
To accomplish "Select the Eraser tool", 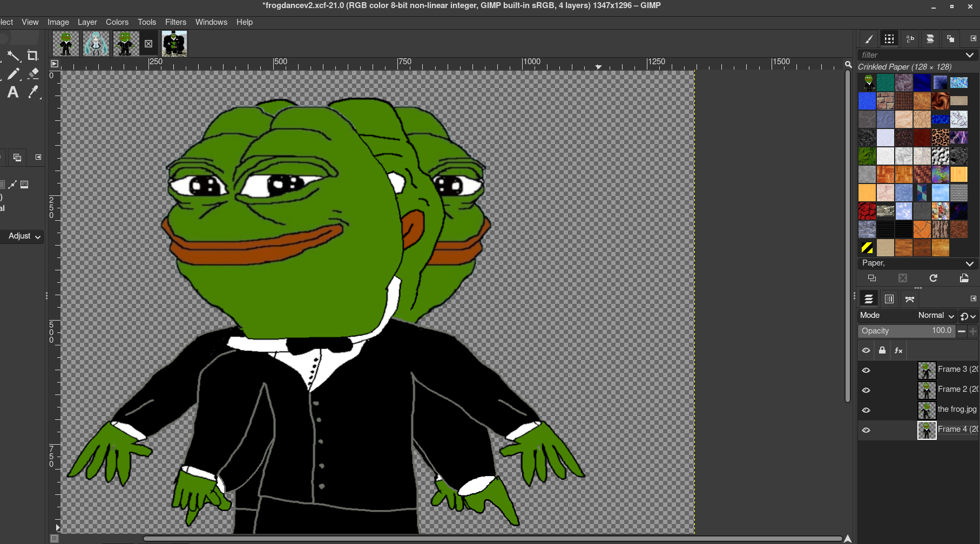I will tap(33, 73).
